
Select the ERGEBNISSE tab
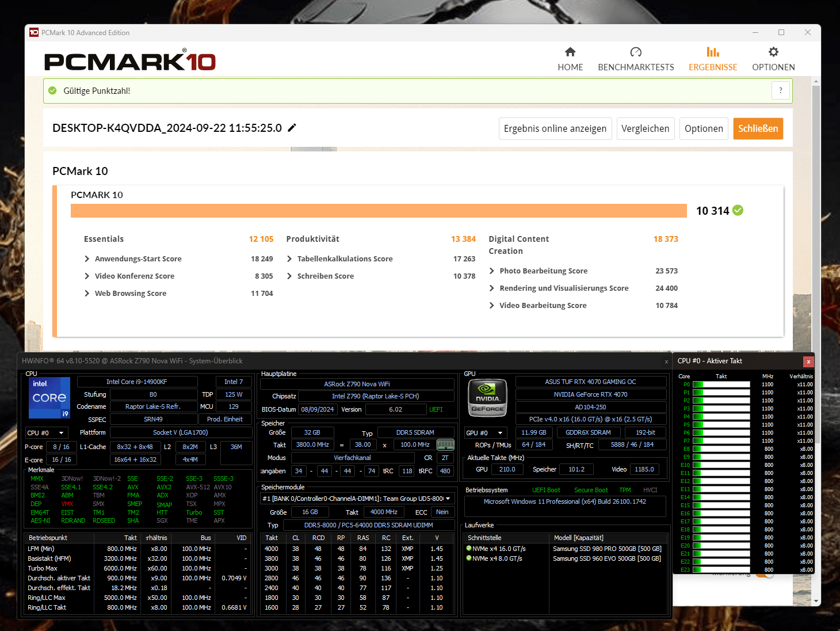pos(713,59)
